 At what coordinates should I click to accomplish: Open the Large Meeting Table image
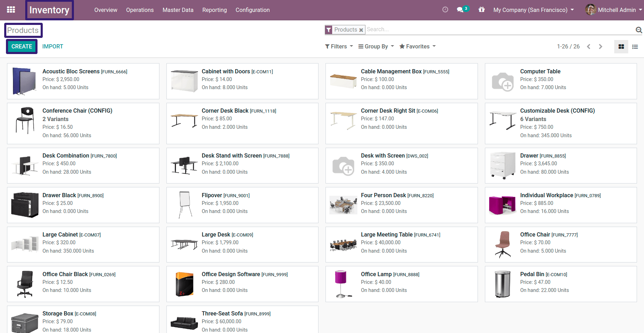click(343, 245)
